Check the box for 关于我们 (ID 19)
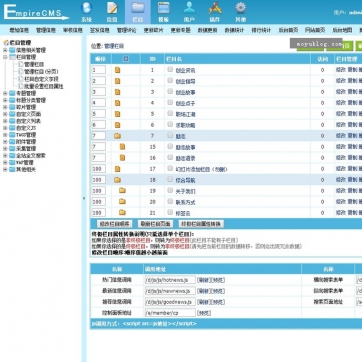362x362 pixels. [170, 190]
